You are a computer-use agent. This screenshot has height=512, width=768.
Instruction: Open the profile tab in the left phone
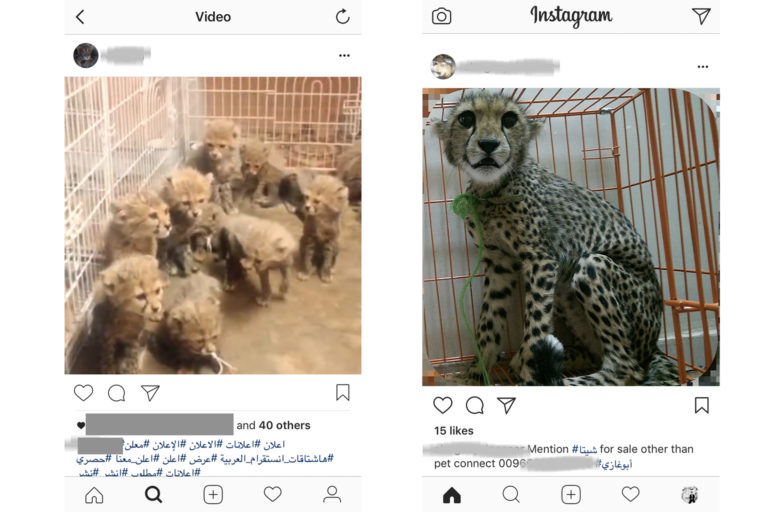click(x=332, y=494)
